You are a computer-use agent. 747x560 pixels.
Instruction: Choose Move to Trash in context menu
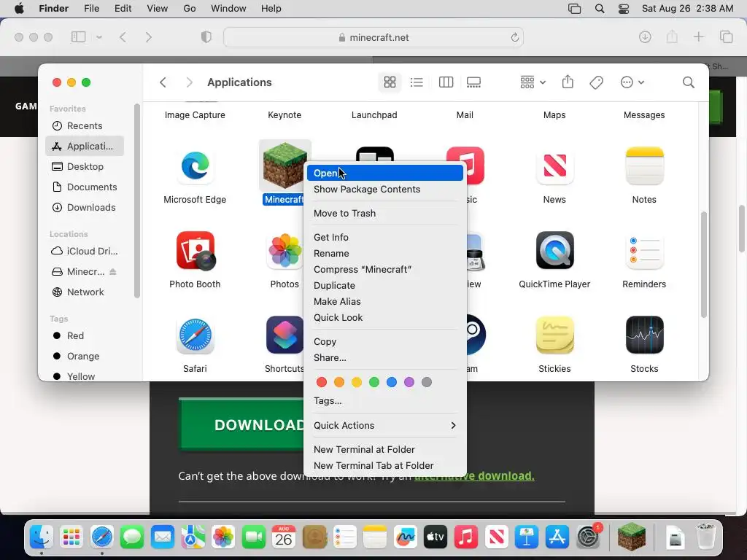(x=385, y=214)
